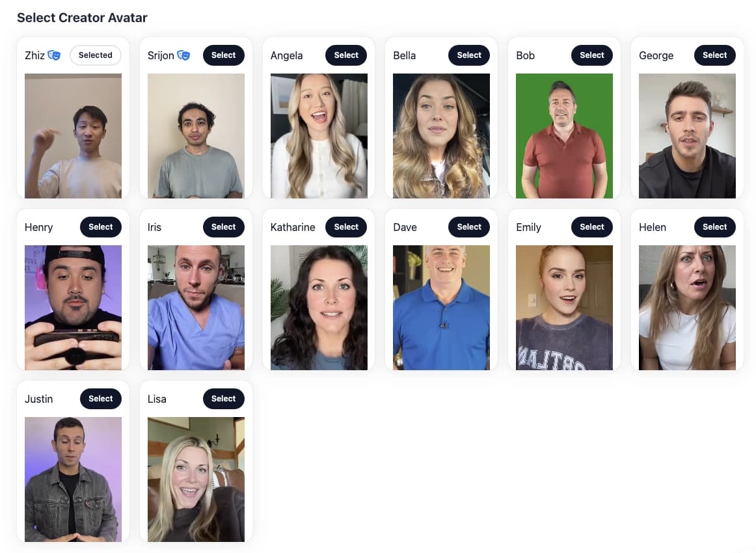Select the Iris avatar

[223, 226]
